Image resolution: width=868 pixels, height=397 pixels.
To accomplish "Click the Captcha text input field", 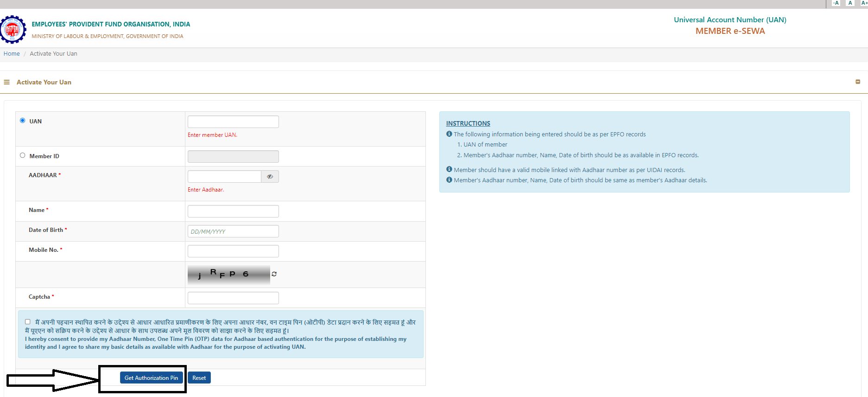I will tap(233, 298).
